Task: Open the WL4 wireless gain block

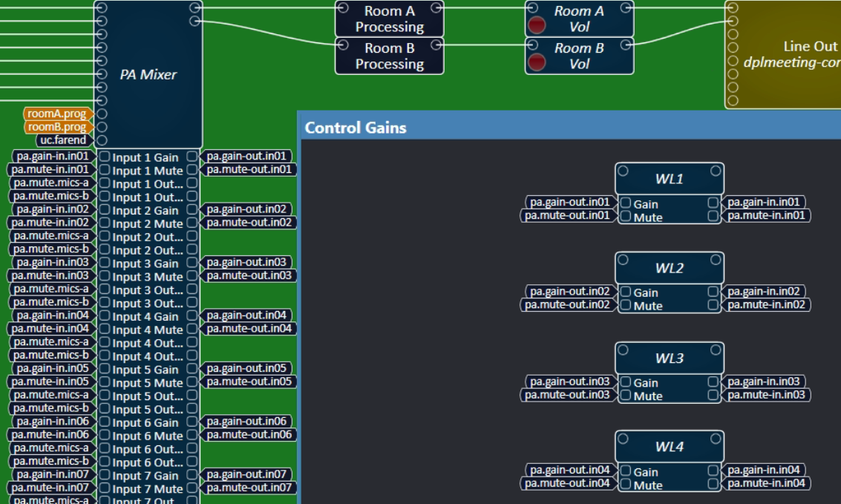Action: tap(668, 446)
